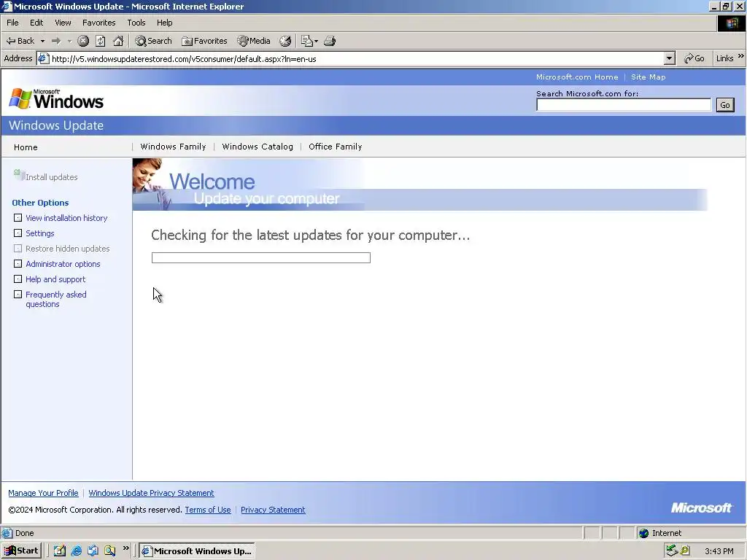Screen dimensions: 747x560
Task: Show Desktop from the Quick Launch
Action: (x=60, y=551)
